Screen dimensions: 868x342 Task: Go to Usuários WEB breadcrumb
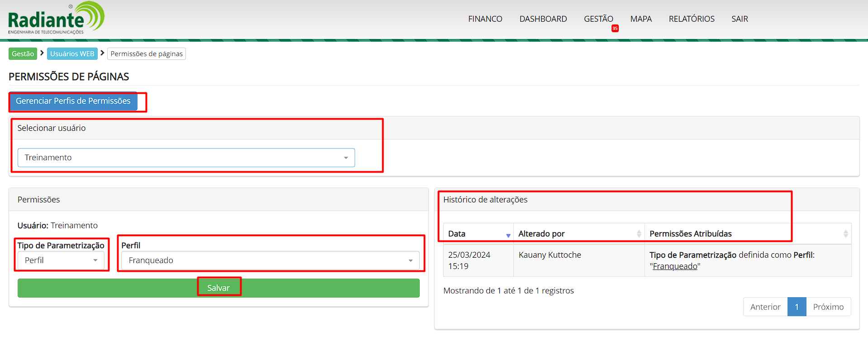tap(72, 54)
